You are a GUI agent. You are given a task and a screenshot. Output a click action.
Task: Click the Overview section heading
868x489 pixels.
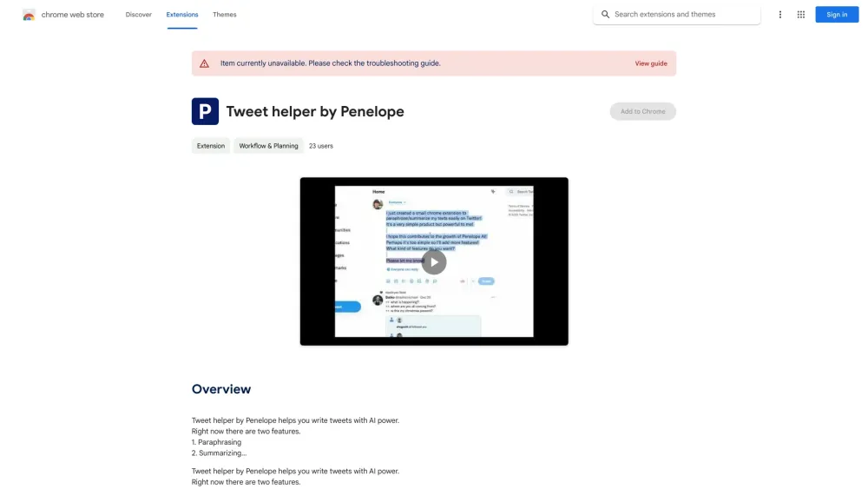221,389
